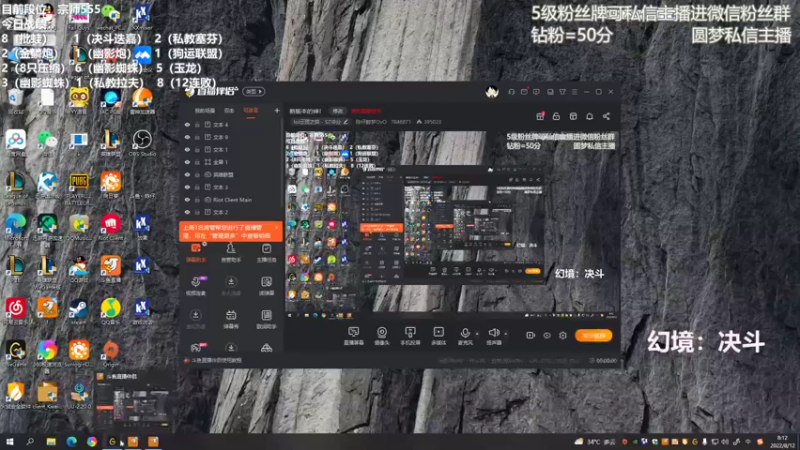Screen dimensions: 800x450
Task: Open the customer service headset icon
Action: 511,92
